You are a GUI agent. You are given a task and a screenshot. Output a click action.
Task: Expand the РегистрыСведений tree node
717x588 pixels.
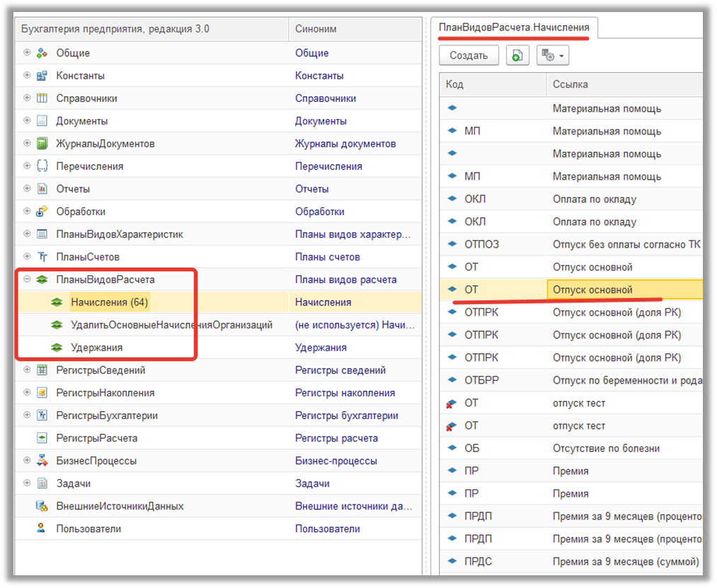(27, 370)
